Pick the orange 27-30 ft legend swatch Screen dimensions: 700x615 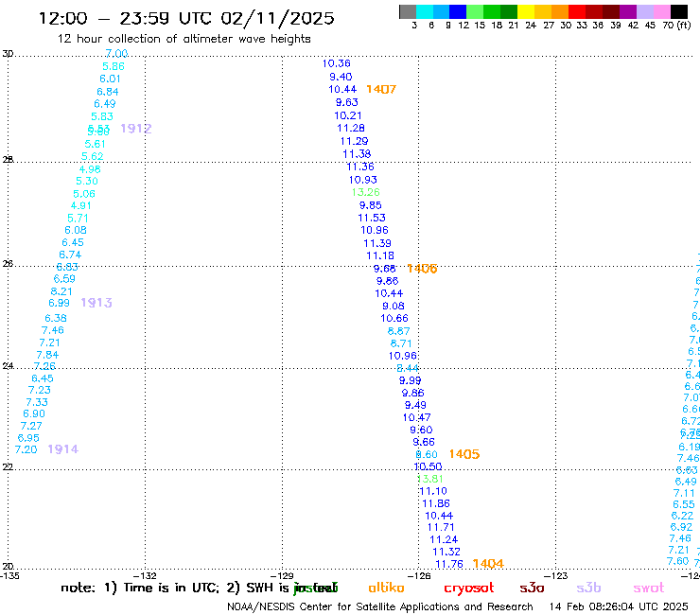560,11
